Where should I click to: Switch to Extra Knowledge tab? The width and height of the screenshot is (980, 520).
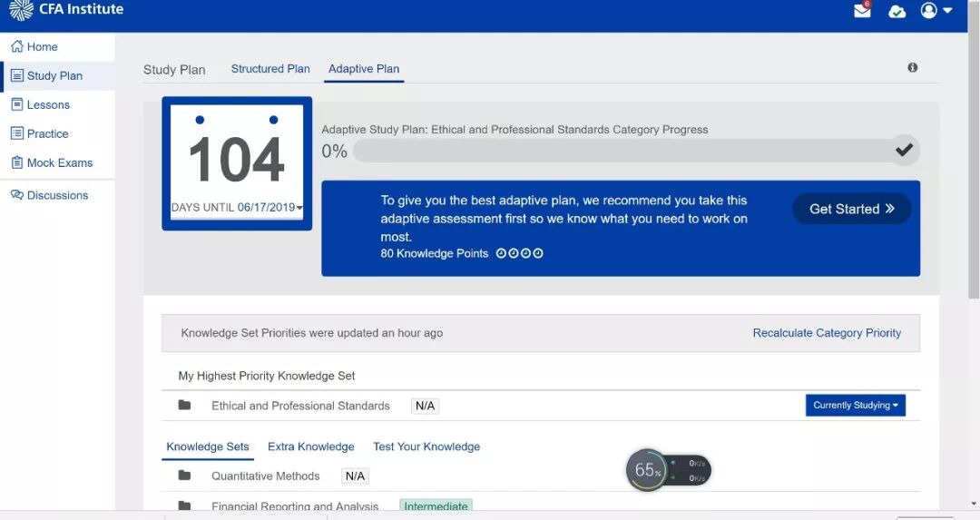click(x=310, y=446)
